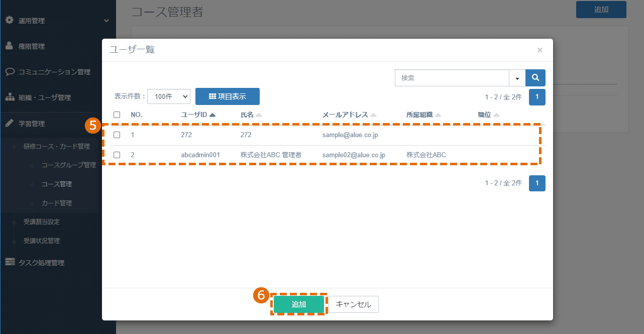
Task: Open the 表示件数 100件 dropdown
Action: 169,96
